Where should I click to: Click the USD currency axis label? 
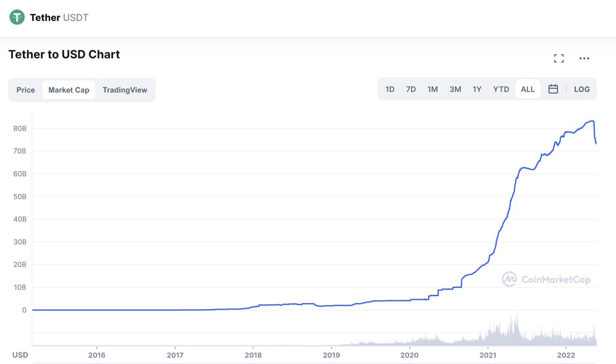coord(20,355)
